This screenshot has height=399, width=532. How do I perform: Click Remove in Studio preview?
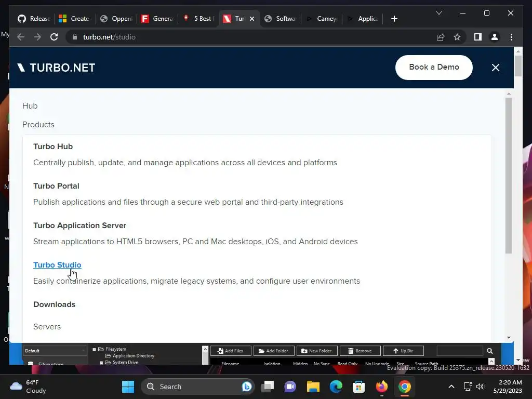tap(360, 351)
